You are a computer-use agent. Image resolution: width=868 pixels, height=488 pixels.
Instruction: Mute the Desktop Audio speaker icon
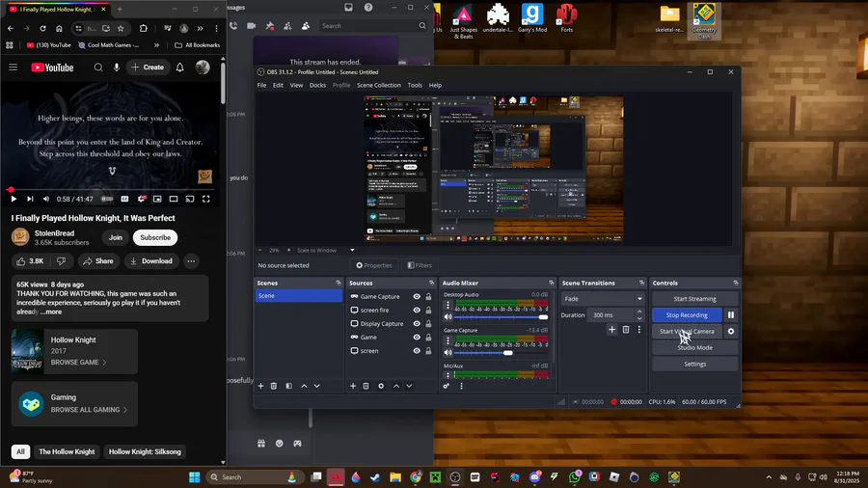pos(448,317)
